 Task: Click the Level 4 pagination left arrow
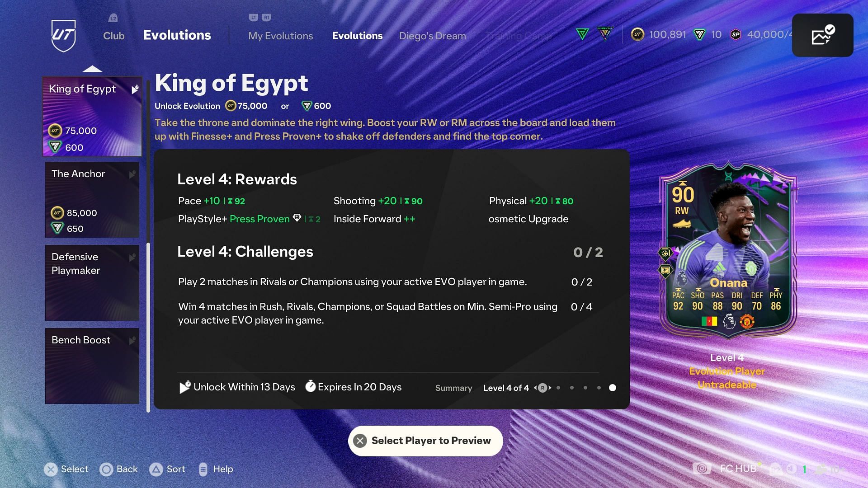[534, 388]
